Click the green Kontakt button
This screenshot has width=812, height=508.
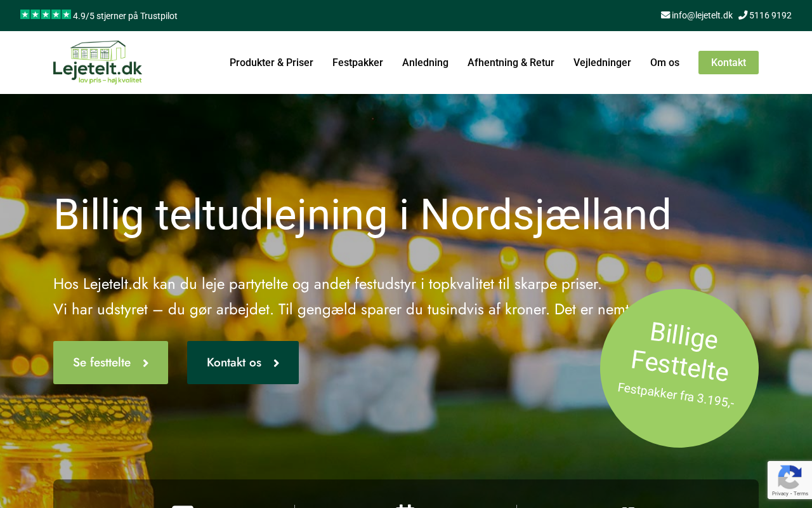point(728,62)
